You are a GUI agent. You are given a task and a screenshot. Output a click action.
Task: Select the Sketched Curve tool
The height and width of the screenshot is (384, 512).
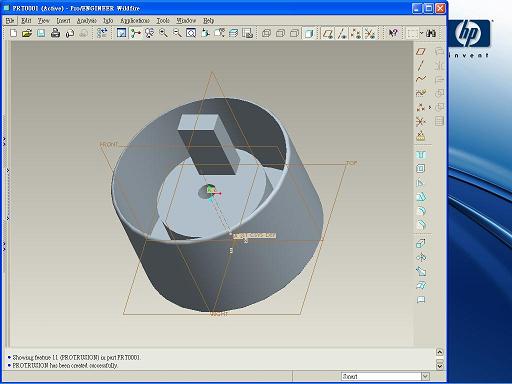point(421,93)
